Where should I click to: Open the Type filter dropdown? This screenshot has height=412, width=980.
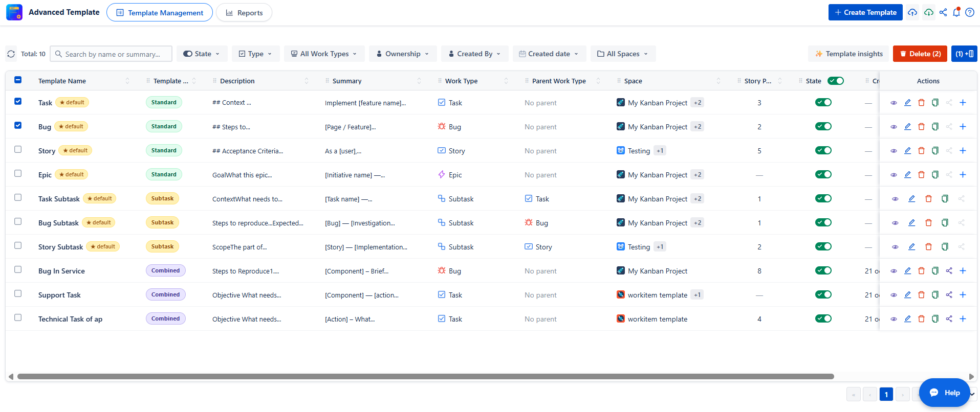(255, 54)
